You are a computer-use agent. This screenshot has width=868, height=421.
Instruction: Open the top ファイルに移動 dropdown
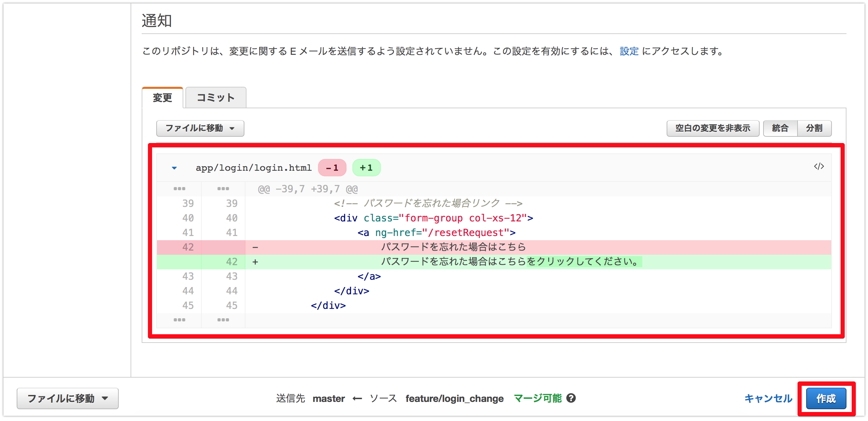click(x=200, y=128)
